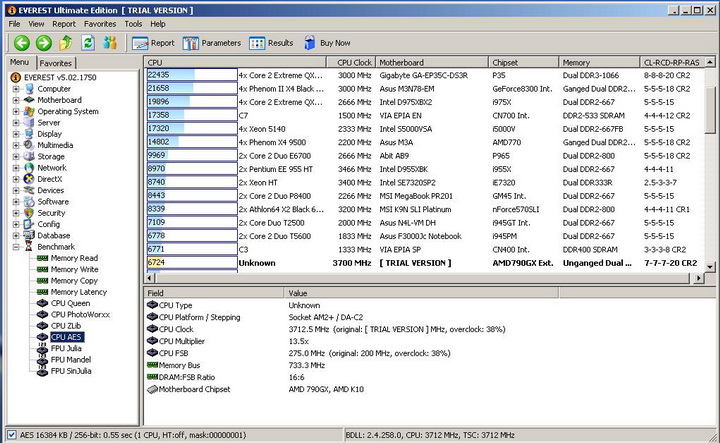Switch to the Menu tab
720x443 pixels.
pos(20,62)
